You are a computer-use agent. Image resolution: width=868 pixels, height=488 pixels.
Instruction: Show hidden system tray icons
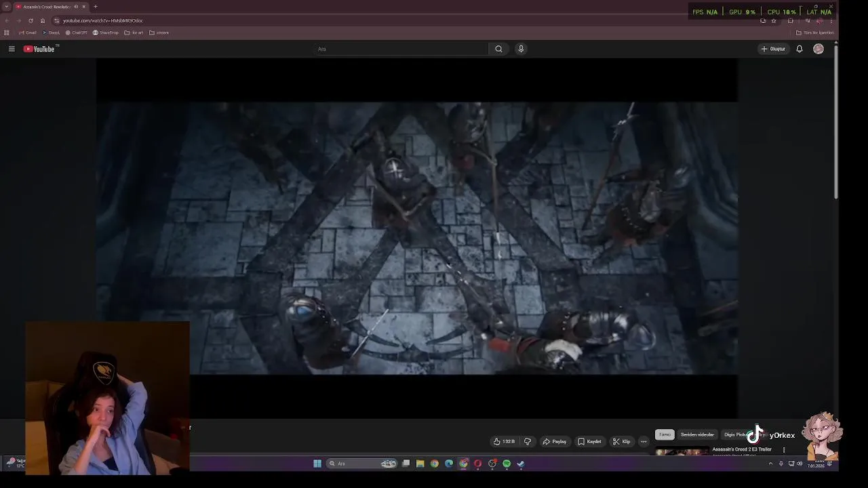point(770,464)
